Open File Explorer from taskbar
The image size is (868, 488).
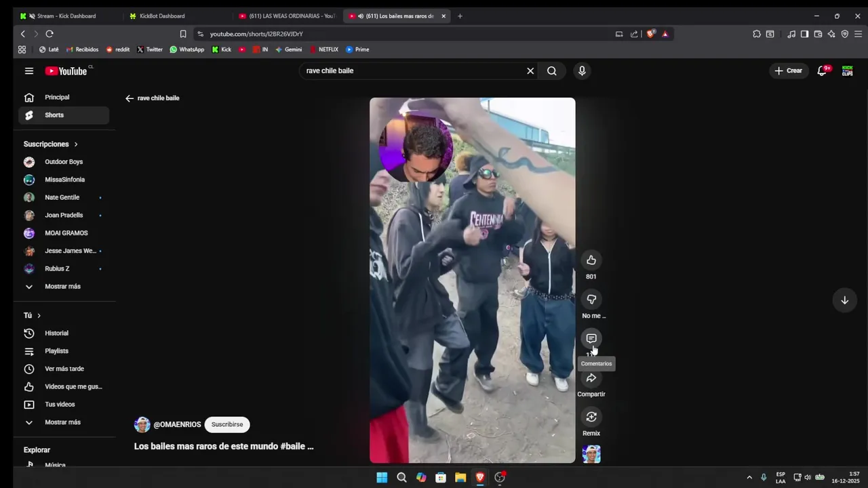pos(460,477)
